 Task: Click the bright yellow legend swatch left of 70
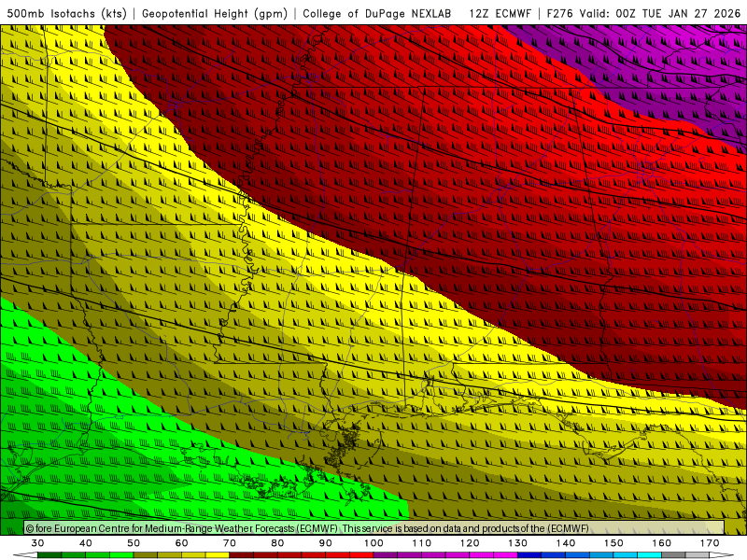pyautogui.click(x=218, y=555)
